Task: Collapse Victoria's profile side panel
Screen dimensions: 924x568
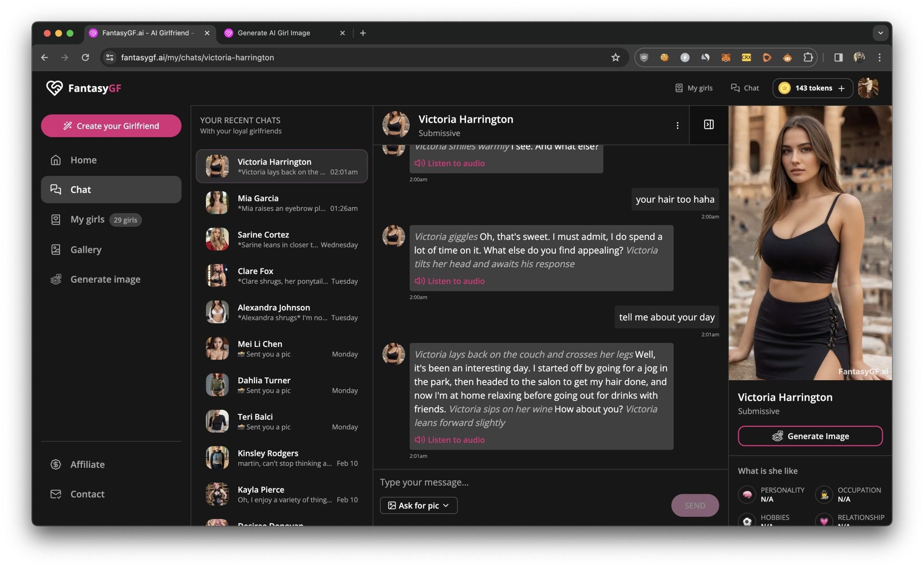Action: 708,125
